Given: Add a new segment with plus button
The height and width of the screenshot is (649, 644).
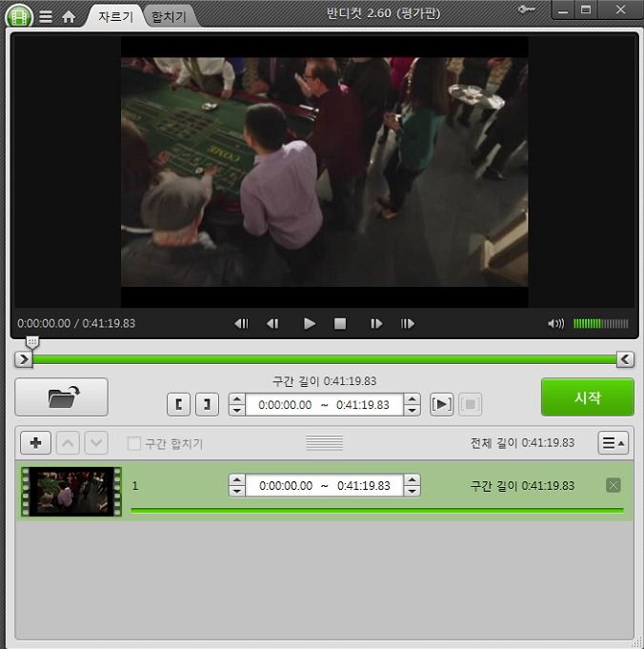Looking at the screenshot, I should click(x=35, y=443).
